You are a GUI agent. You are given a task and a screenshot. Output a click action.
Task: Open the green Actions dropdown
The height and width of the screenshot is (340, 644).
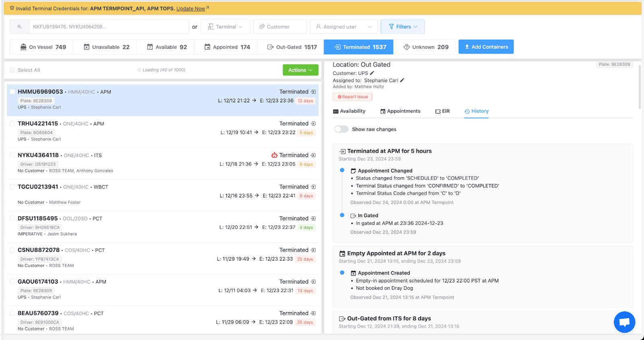coord(301,70)
